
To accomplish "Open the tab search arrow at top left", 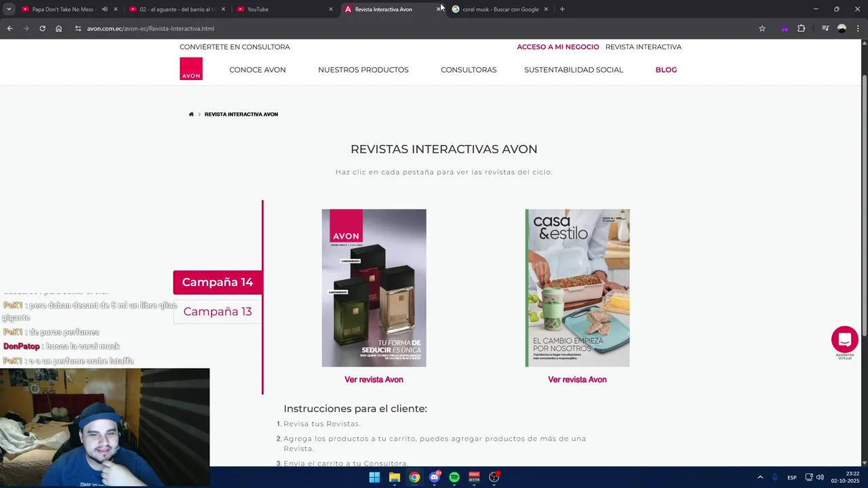I will (x=9, y=9).
